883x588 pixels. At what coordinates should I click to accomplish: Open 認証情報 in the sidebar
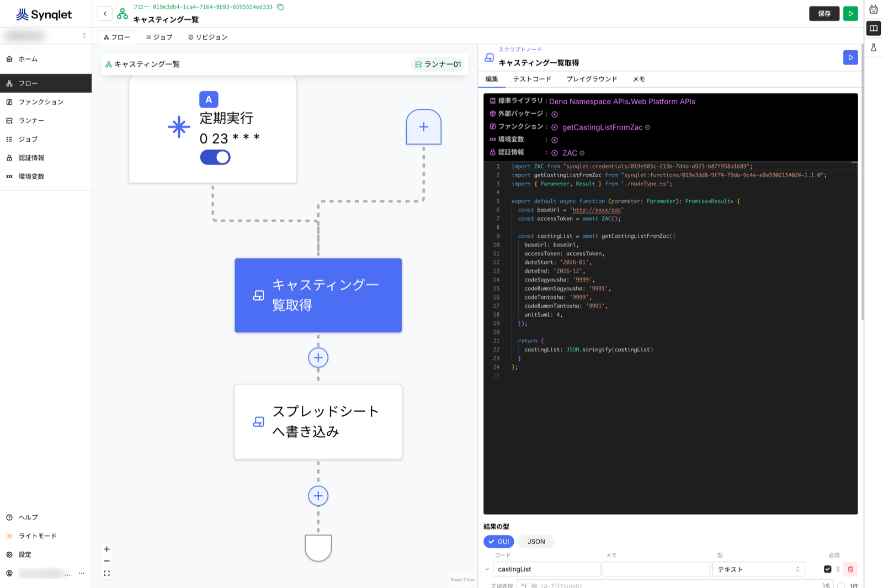click(x=46, y=158)
